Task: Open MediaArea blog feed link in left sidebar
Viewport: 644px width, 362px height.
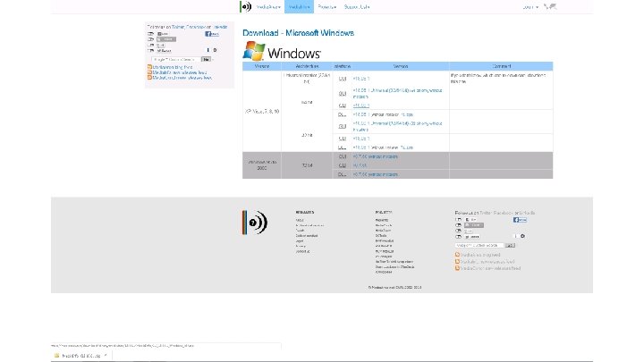Action: pos(173,67)
